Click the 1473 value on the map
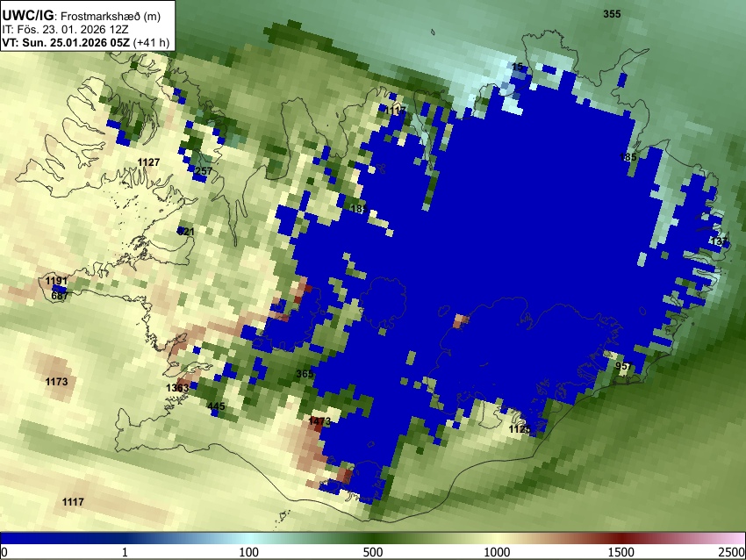The height and width of the screenshot is (560, 746). (x=319, y=421)
